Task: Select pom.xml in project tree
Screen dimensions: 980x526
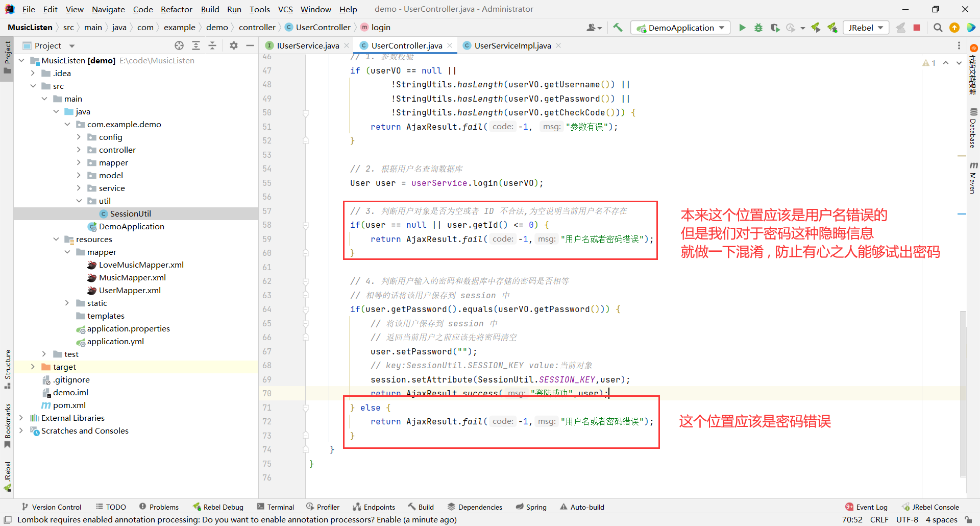Action: (69, 405)
